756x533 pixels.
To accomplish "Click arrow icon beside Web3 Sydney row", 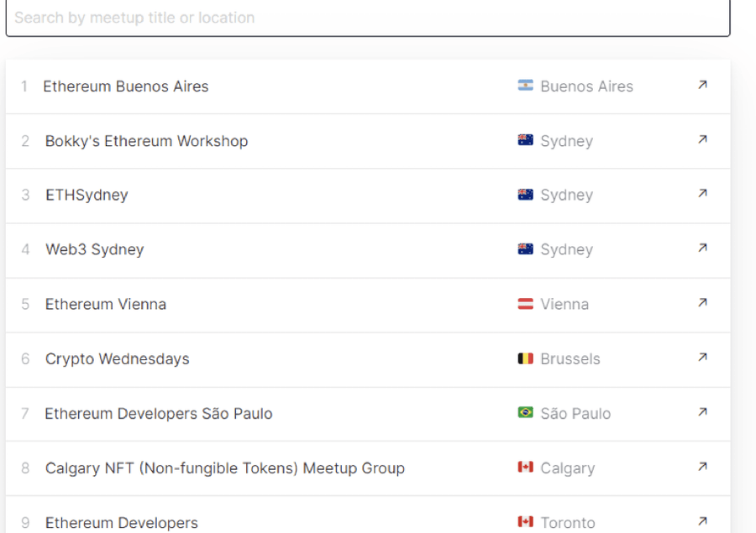I will tap(702, 248).
